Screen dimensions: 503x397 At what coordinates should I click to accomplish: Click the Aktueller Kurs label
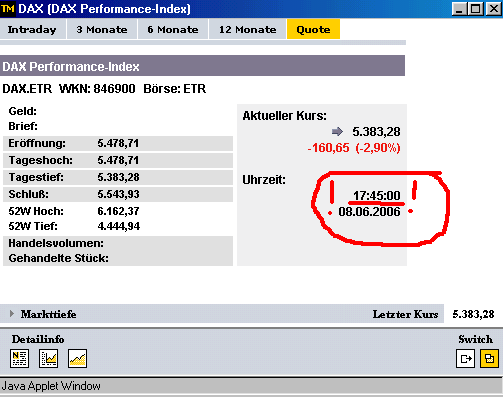point(285,116)
